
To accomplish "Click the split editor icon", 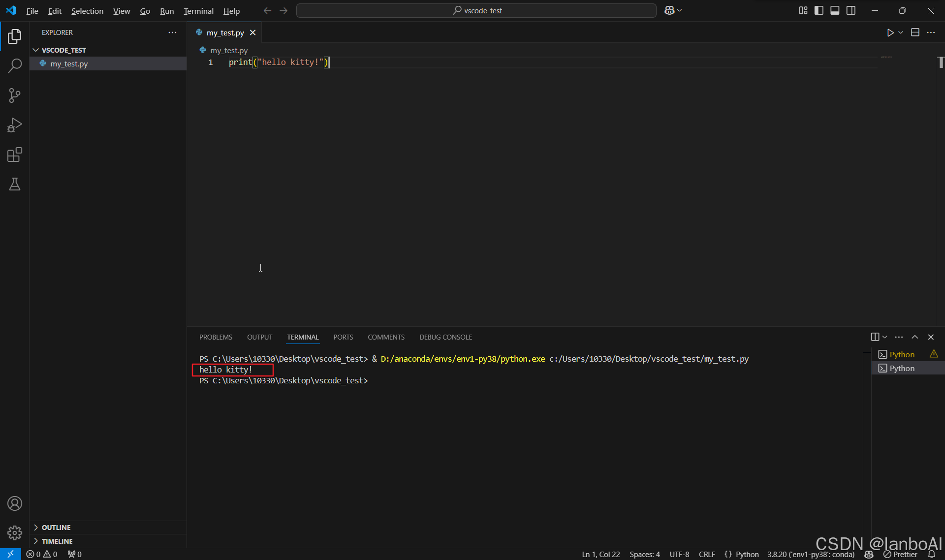I will tap(915, 32).
